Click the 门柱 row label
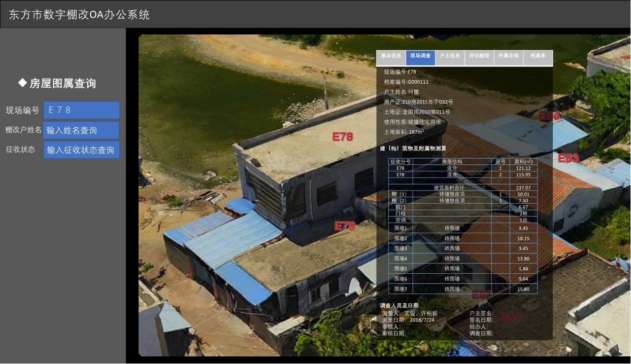The width and height of the screenshot is (631, 364). (401, 213)
